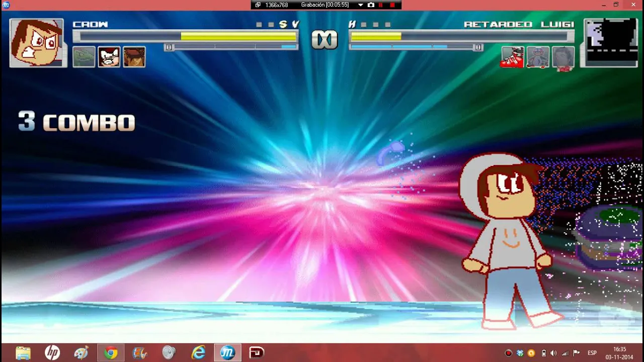This screenshot has height=362, width=644.
Task: Click Retarded Luigi's yellow health bar
Action: click(376, 36)
